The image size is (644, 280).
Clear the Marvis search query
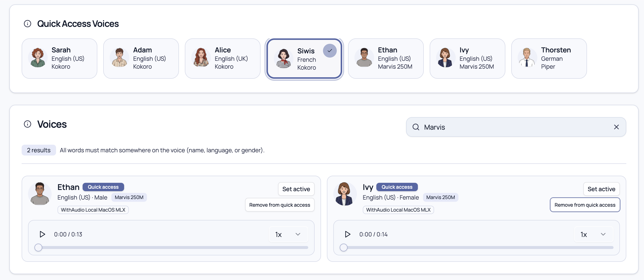(616, 127)
